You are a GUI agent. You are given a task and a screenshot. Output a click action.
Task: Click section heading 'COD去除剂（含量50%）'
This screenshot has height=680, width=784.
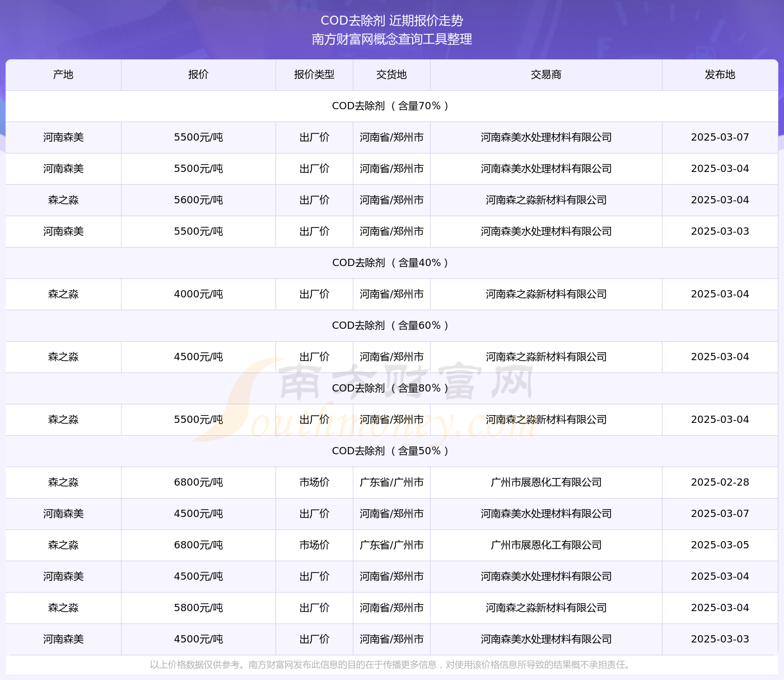pyautogui.click(x=392, y=451)
